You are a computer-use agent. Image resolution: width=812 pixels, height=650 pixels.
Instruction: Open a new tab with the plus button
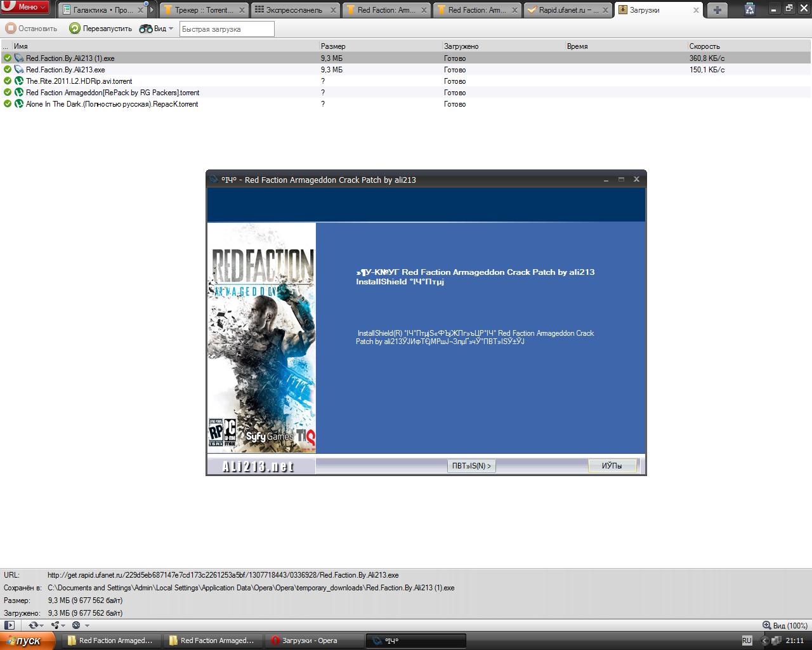tap(717, 10)
